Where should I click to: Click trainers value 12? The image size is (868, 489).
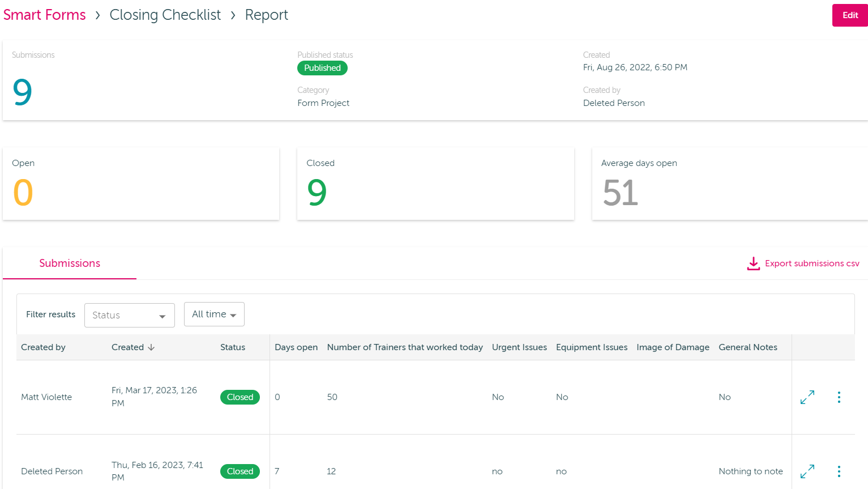point(331,471)
